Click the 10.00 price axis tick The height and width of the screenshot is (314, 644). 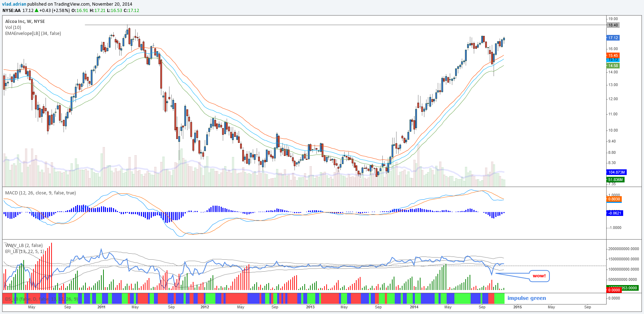pyautogui.click(x=613, y=130)
